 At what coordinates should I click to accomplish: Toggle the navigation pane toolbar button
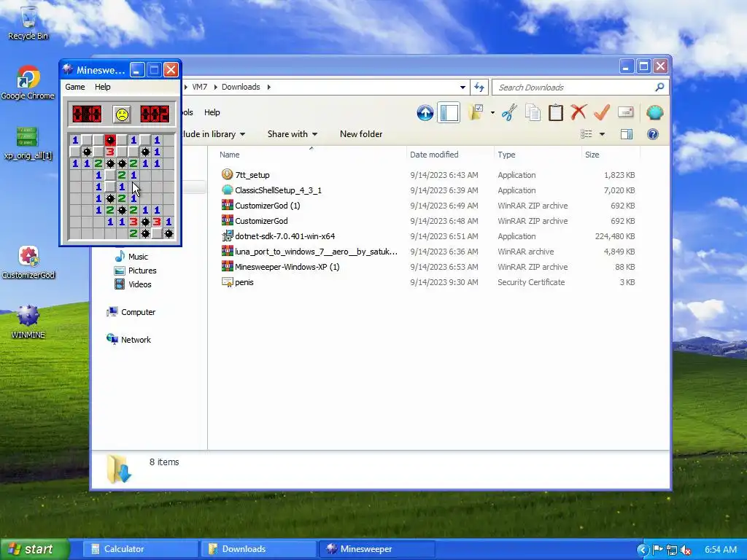pyautogui.click(x=449, y=113)
